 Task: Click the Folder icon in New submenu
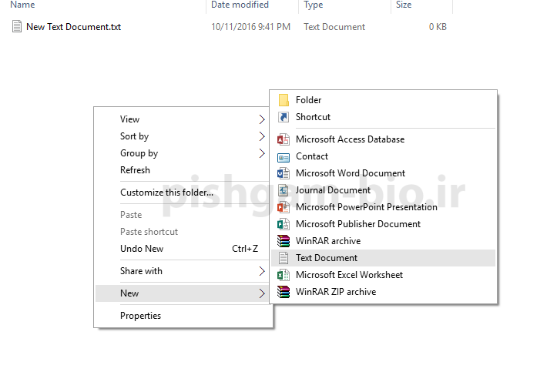click(284, 100)
